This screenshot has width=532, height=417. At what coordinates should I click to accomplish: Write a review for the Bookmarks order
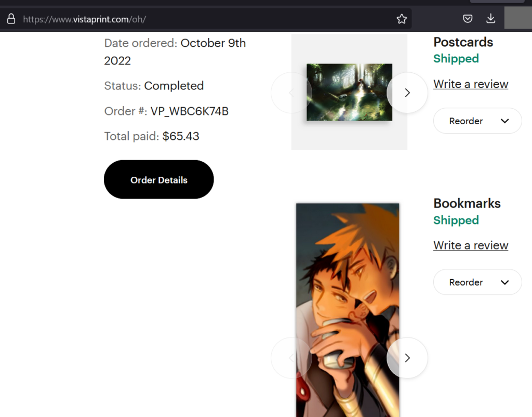point(470,245)
